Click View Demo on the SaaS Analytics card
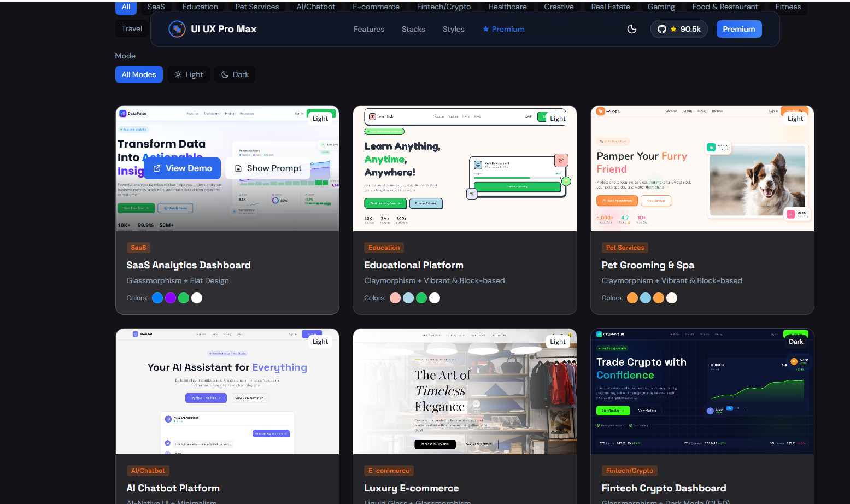 click(x=183, y=168)
